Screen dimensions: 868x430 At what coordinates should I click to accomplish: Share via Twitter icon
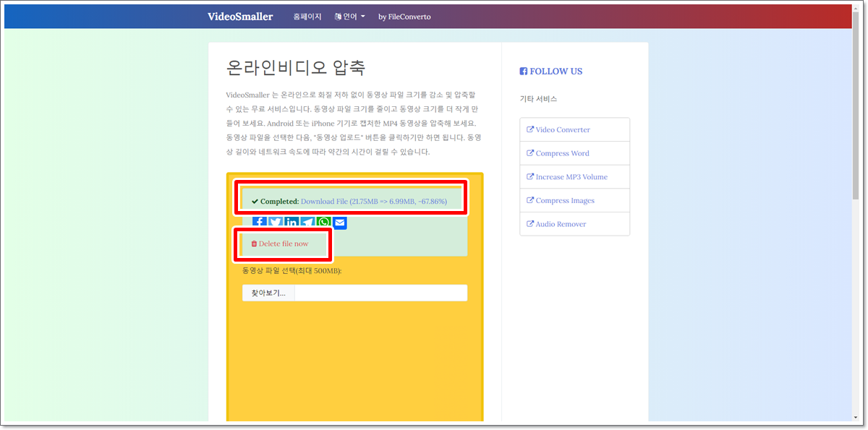[x=276, y=223]
